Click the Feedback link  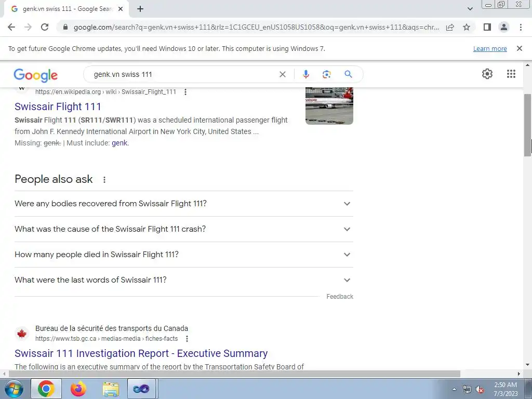click(340, 297)
